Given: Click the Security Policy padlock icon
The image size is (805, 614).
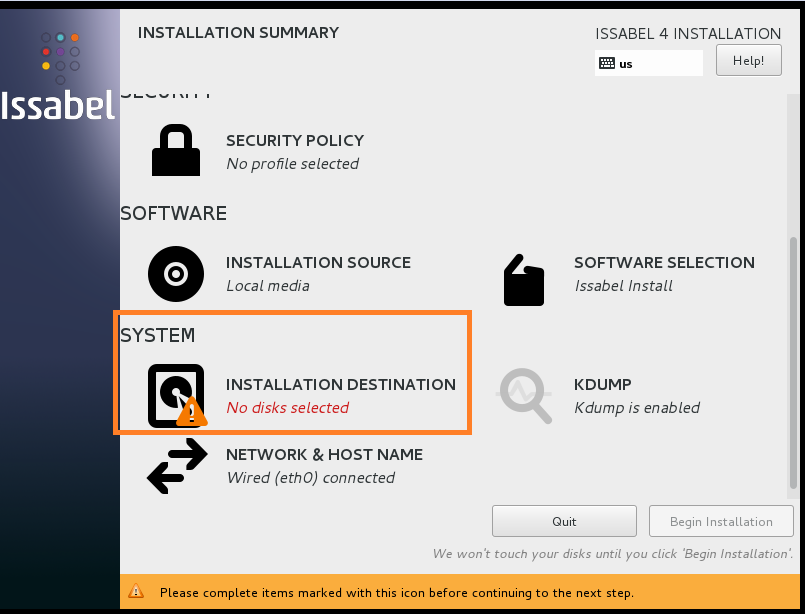Looking at the screenshot, I should [175, 151].
